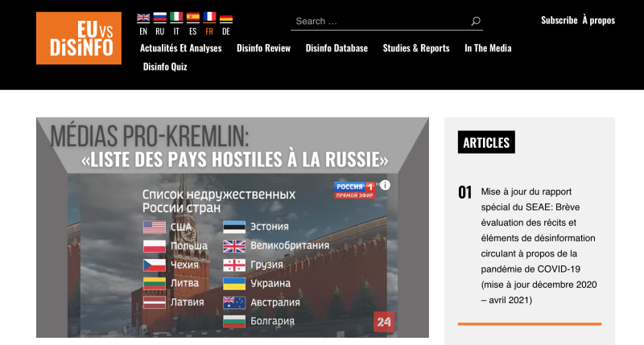Open the Subscribe link
644x345 pixels.
[x=559, y=20]
